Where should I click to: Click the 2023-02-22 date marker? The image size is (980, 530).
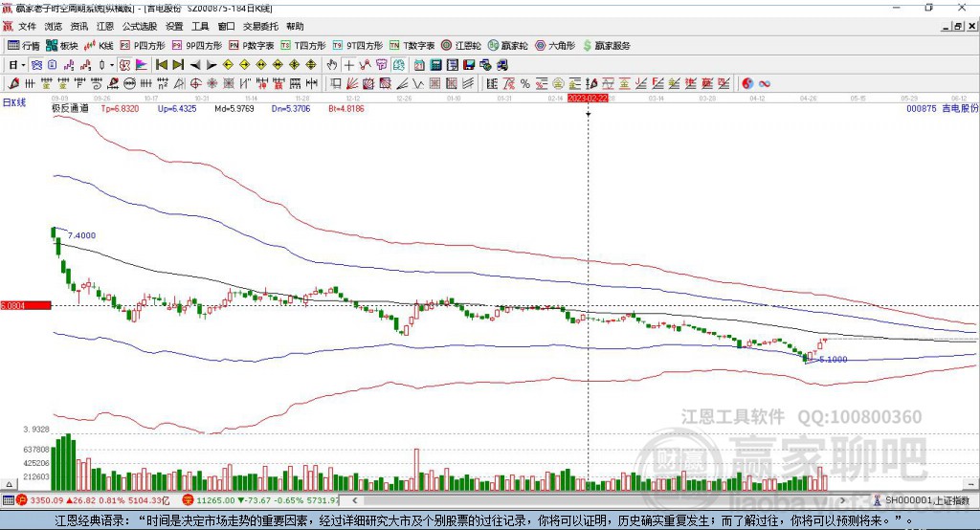pyautogui.click(x=588, y=99)
